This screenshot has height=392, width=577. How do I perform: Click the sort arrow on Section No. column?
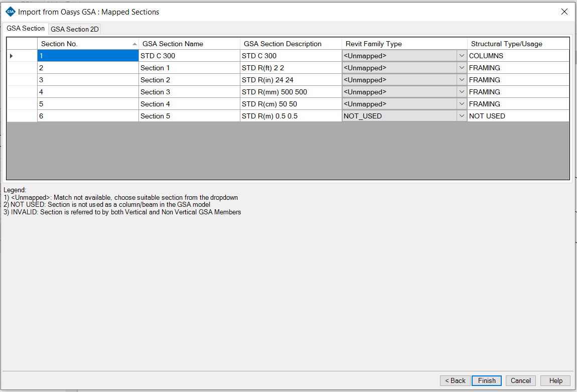134,44
